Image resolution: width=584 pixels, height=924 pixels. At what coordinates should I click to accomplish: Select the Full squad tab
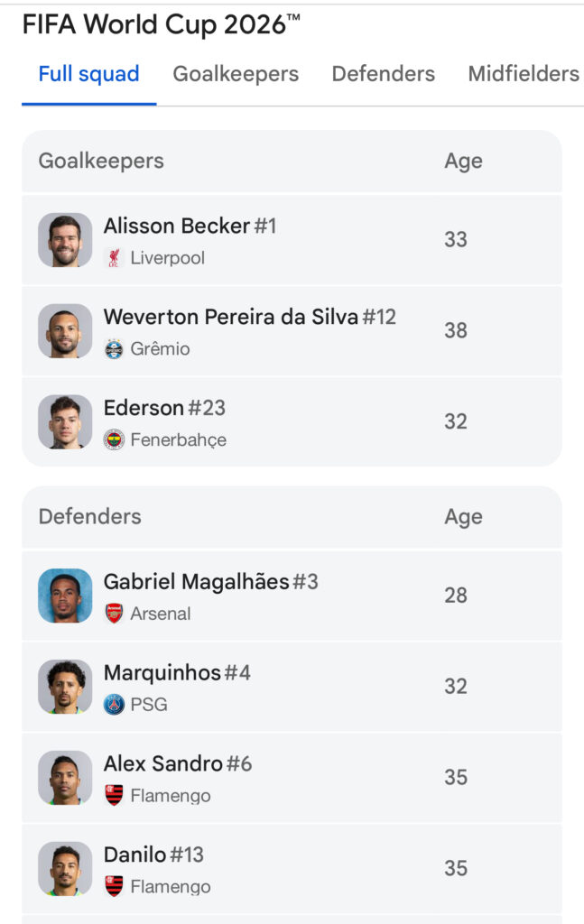[x=89, y=74]
